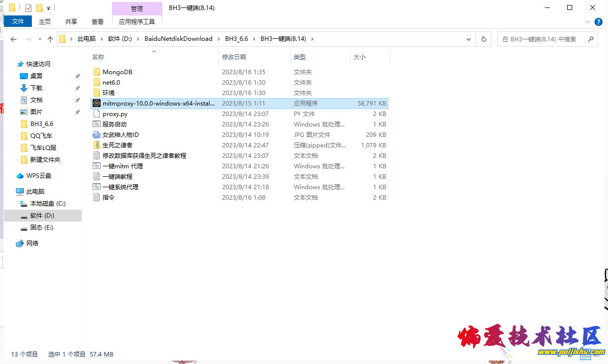
Task: Click BaiduNetdiskDownload in the breadcrumb path
Action: (x=178, y=39)
